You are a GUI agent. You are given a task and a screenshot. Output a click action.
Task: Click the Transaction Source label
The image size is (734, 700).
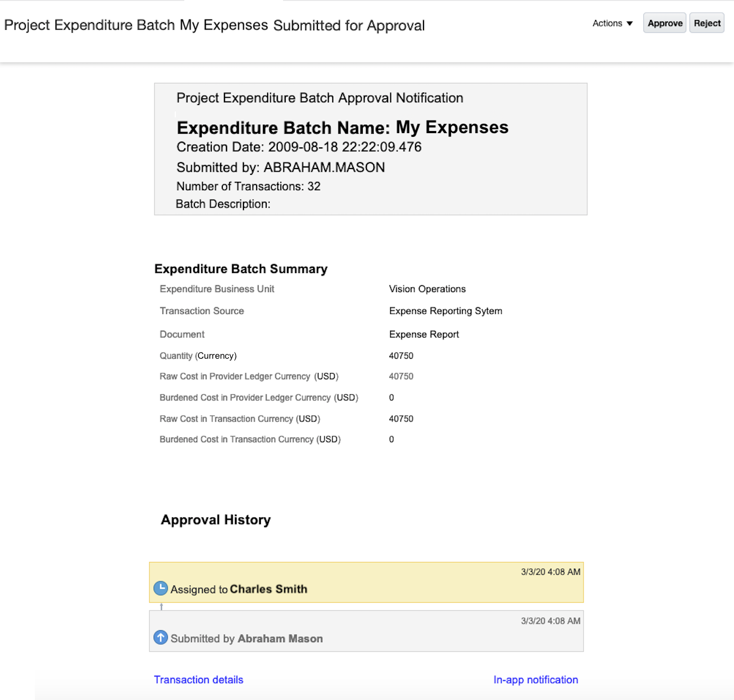(202, 311)
